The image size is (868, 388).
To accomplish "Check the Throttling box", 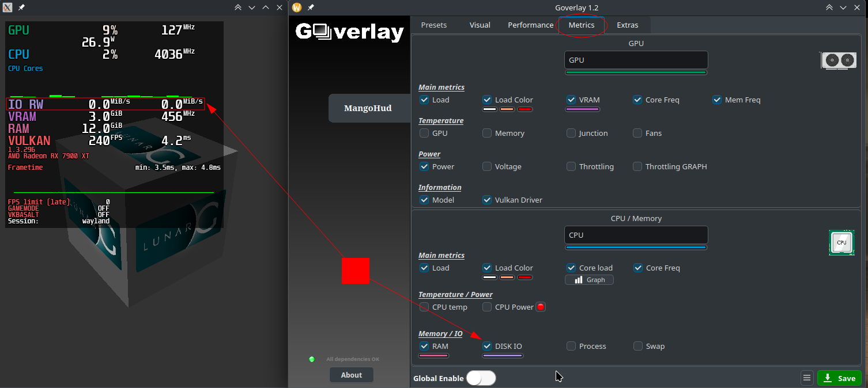I will (571, 166).
